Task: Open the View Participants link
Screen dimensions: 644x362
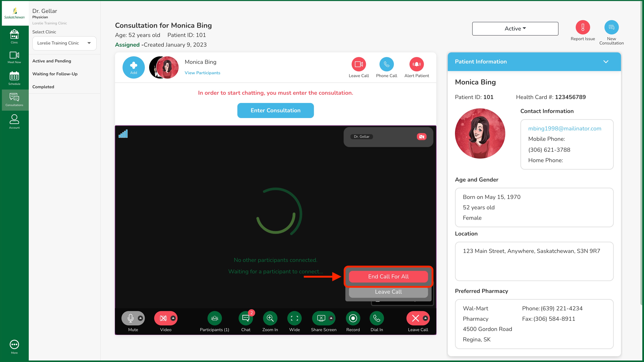Action: 202,73
